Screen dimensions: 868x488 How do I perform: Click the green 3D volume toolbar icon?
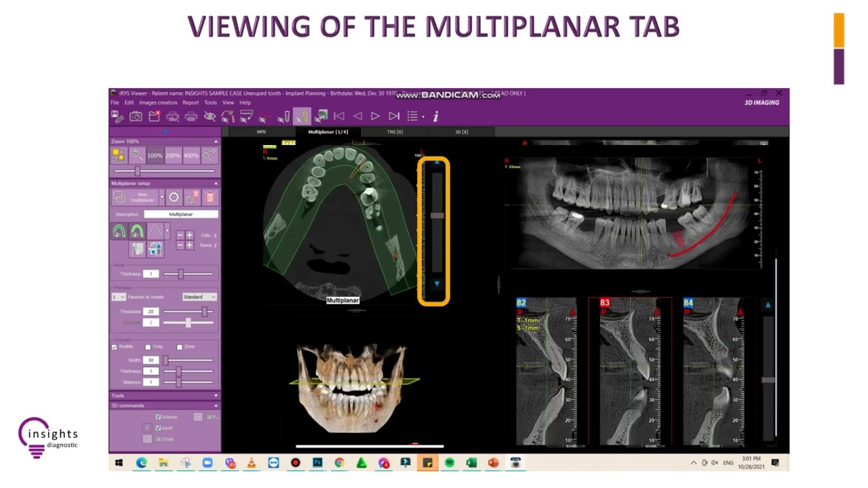pos(321,117)
